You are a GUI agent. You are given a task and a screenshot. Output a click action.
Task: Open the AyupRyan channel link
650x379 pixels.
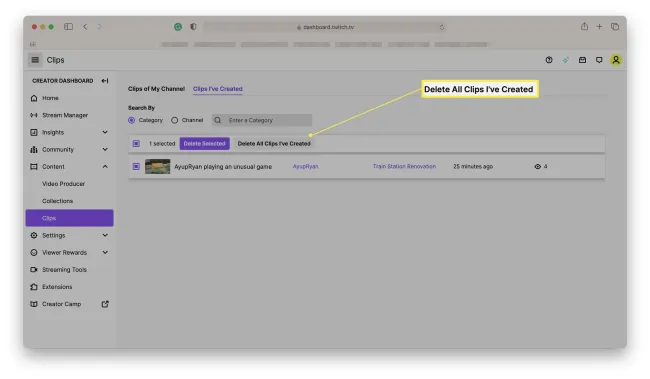(x=306, y=166)
